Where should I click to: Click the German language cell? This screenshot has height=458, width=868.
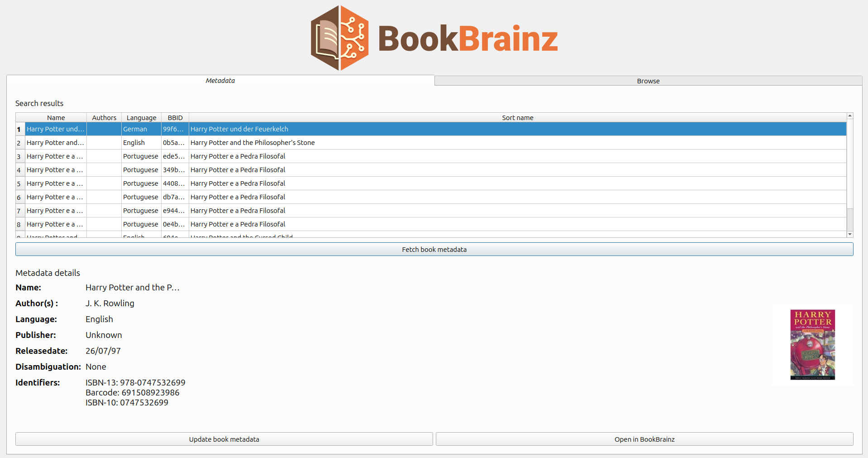point(142,129)
